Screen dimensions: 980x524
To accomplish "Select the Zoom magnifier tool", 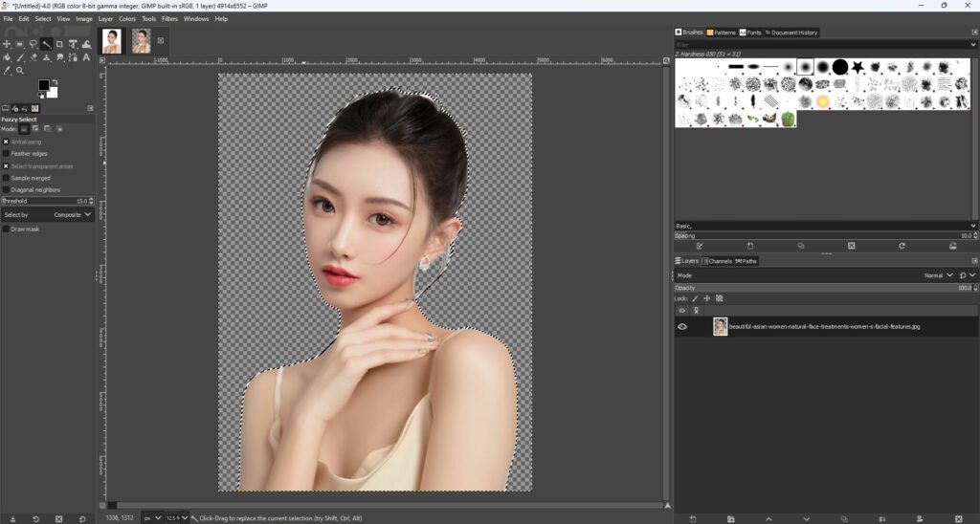I will click(x=19, y=71).
